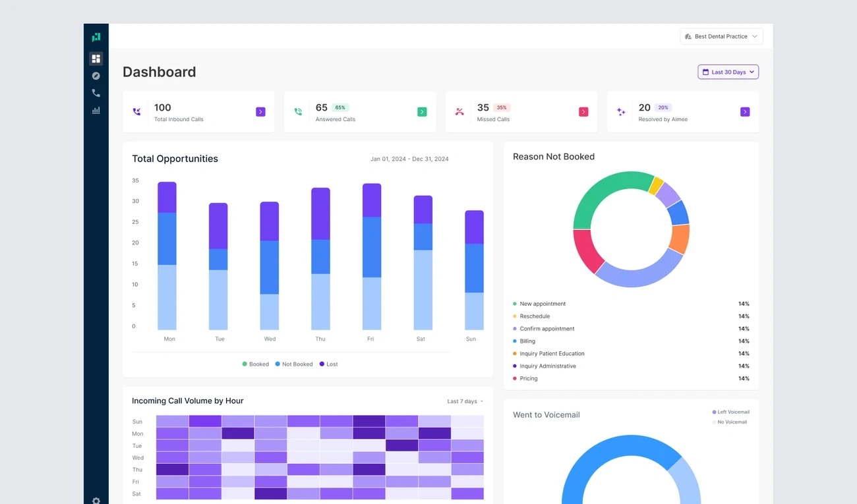
Task: Open Missed Calls red arrow button
Action: 583,112
